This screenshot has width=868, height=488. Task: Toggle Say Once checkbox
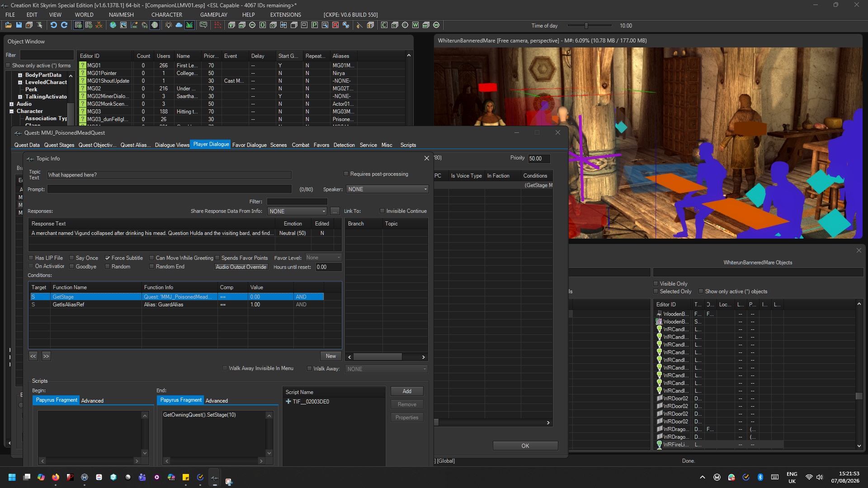[71, 258]
